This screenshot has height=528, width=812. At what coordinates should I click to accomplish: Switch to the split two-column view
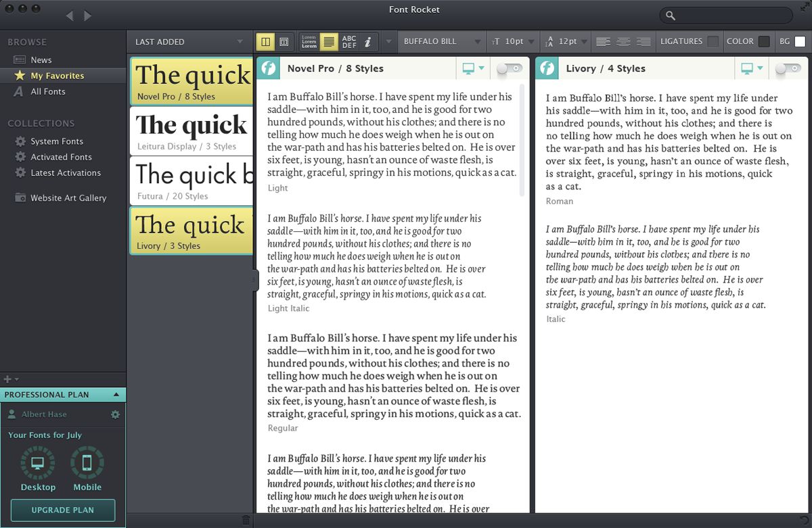pos(265,42)
